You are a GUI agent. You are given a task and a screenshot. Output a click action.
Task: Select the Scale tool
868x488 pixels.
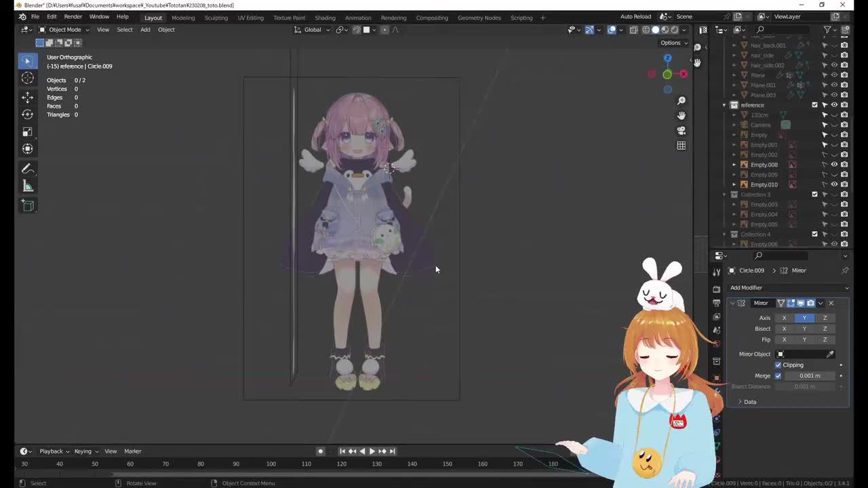pyautogui.click(x=27, y=131)
